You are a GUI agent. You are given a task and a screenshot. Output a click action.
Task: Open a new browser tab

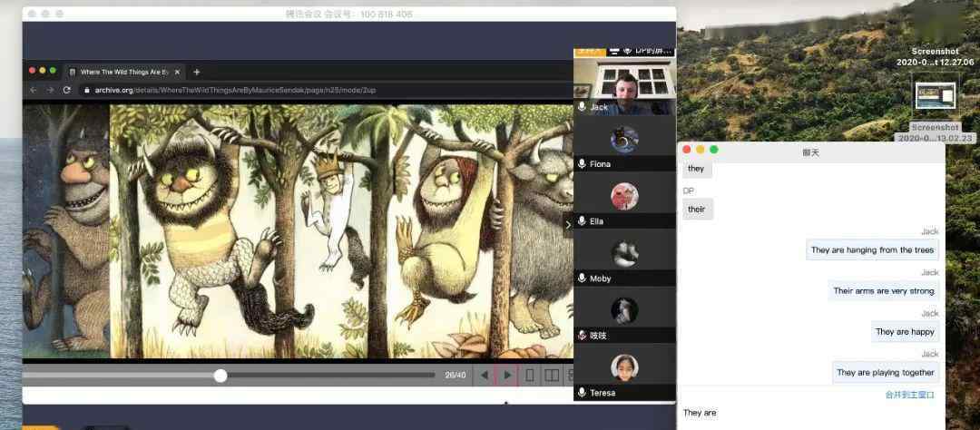(196, 72)
